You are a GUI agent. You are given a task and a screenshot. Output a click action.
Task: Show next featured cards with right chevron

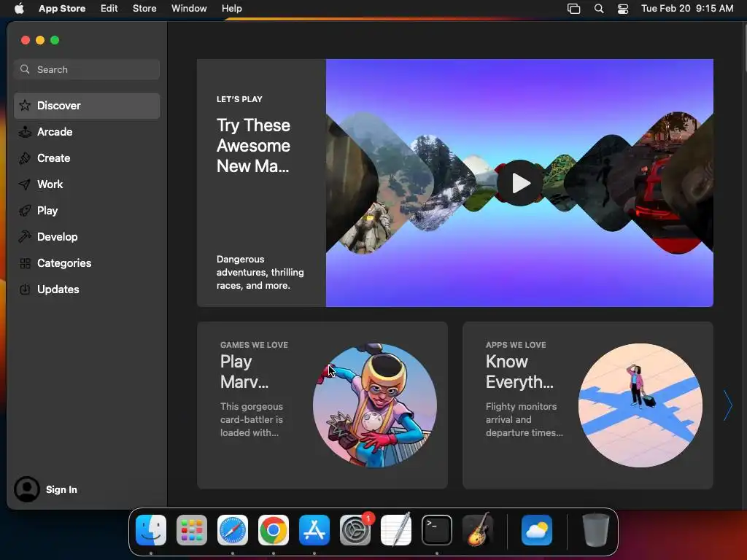coord(727,405)
